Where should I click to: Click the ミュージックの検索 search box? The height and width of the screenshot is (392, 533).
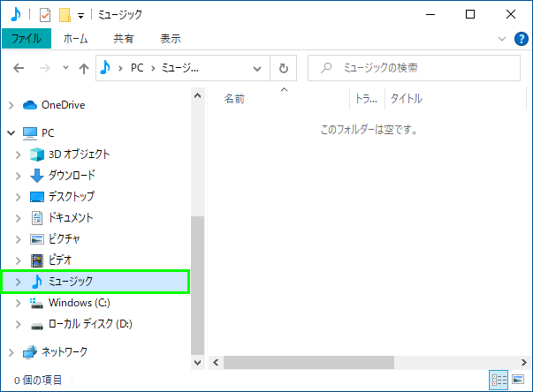coord(414,68)
